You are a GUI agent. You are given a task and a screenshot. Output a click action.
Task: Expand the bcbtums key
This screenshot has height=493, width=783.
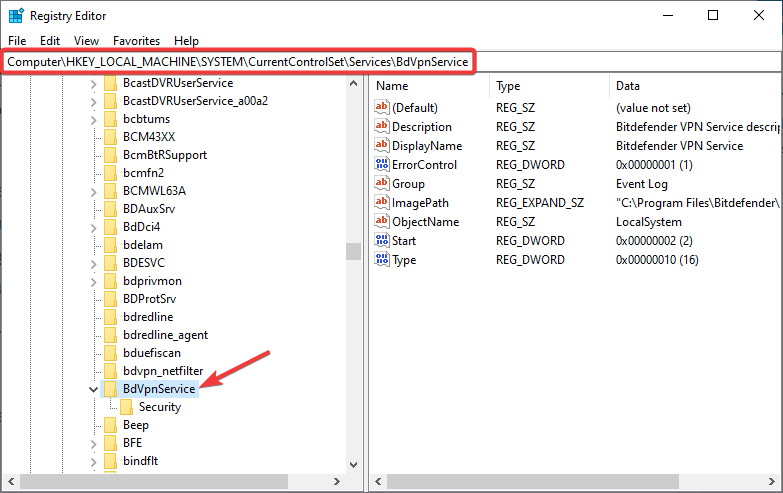point(93,120)
